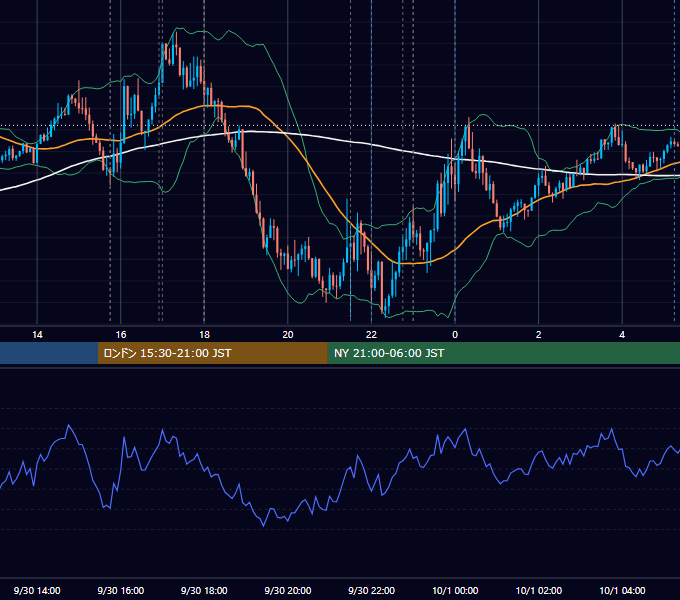Click the 4 hour label on price chart axis
Screen dimensions: 680x600
click(x=622, y=335)
